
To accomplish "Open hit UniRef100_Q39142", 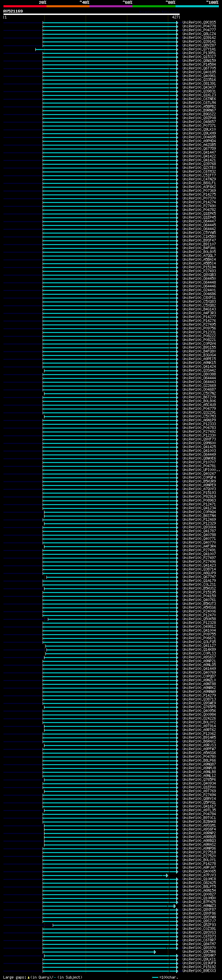I will click(199, 38).
